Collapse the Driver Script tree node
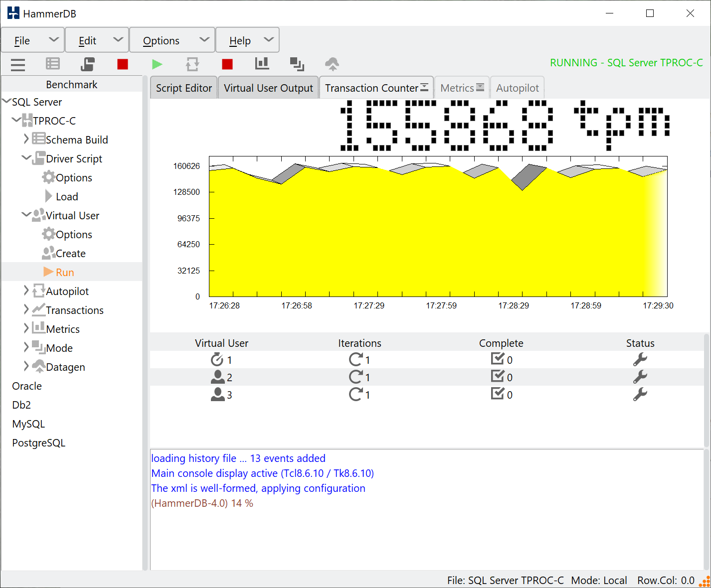This screenshot has height=588, width=711. [x=26, y=158]
